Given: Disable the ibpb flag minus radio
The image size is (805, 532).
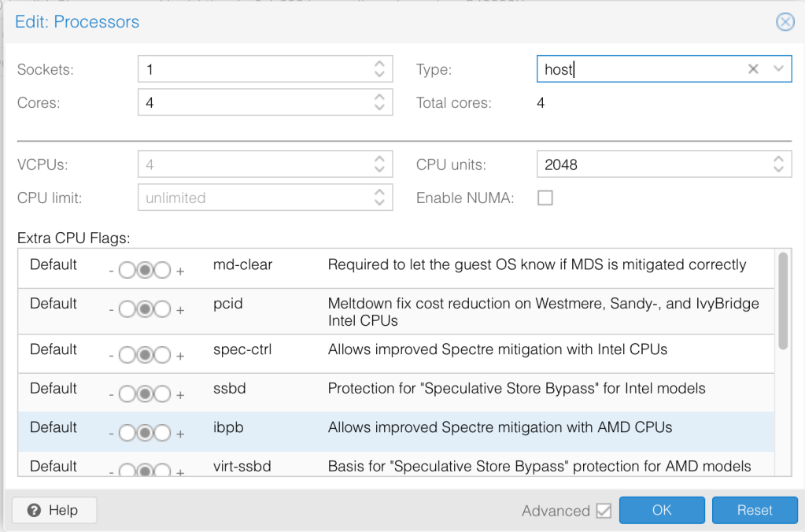Looking at the screenshot, I should pos(127,434).
